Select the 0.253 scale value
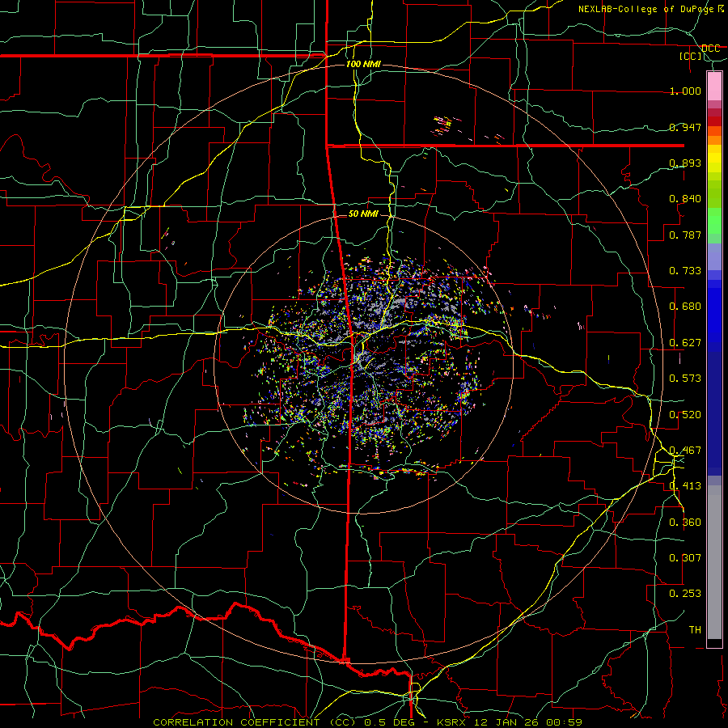This screenshot has height=728, width=728. coord(685,594)
